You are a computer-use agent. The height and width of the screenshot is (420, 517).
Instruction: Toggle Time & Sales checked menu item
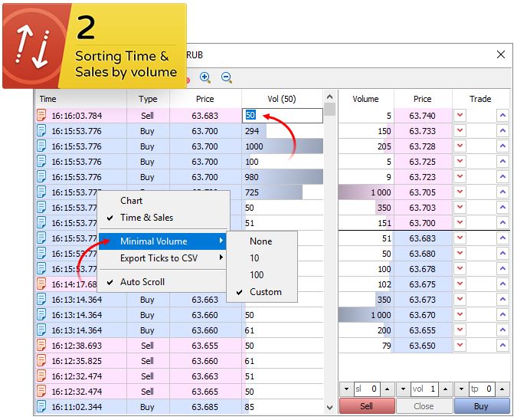coord(163,218)
